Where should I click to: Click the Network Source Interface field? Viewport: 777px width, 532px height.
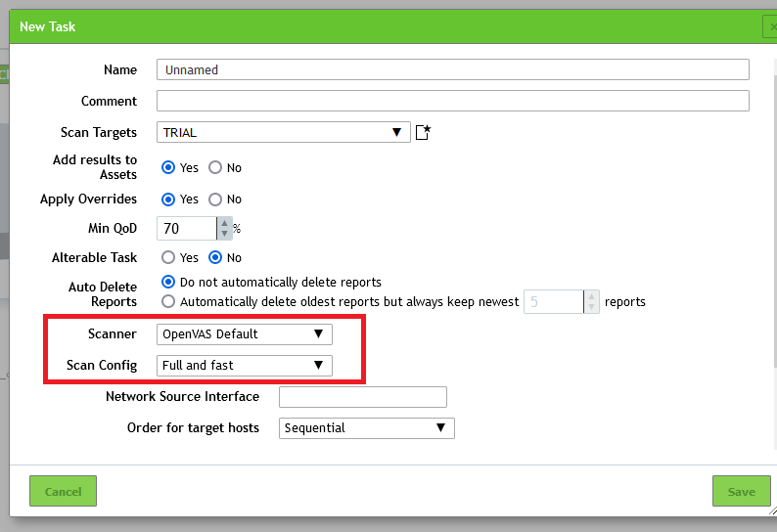363,397
